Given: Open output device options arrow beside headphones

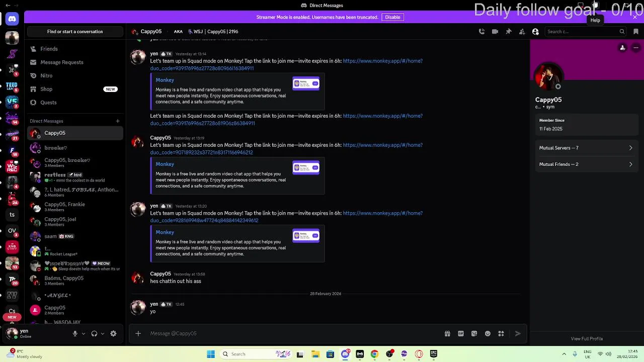Looking at the screenshot, I should (103, 333).
